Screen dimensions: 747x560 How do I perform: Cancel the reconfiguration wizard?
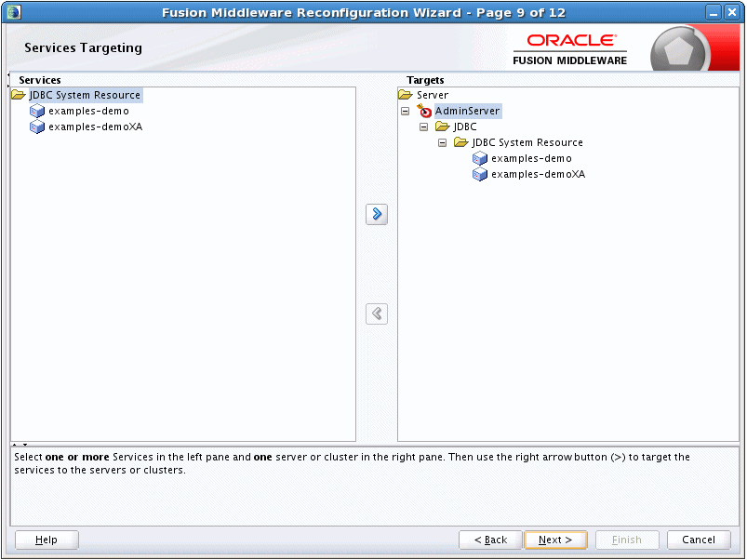[x=699, y=540]
